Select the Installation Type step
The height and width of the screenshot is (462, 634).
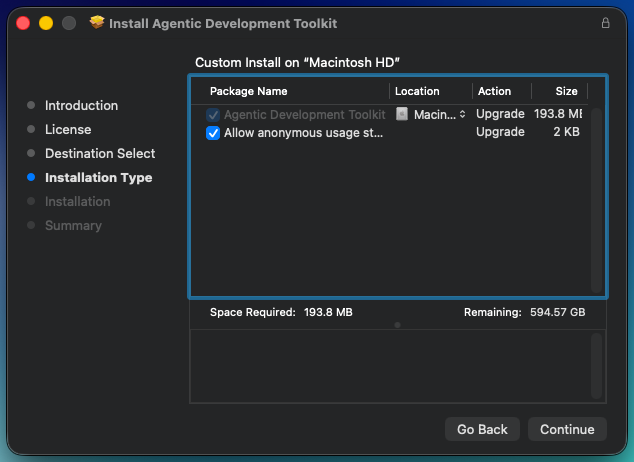click(x=98, y=177)
